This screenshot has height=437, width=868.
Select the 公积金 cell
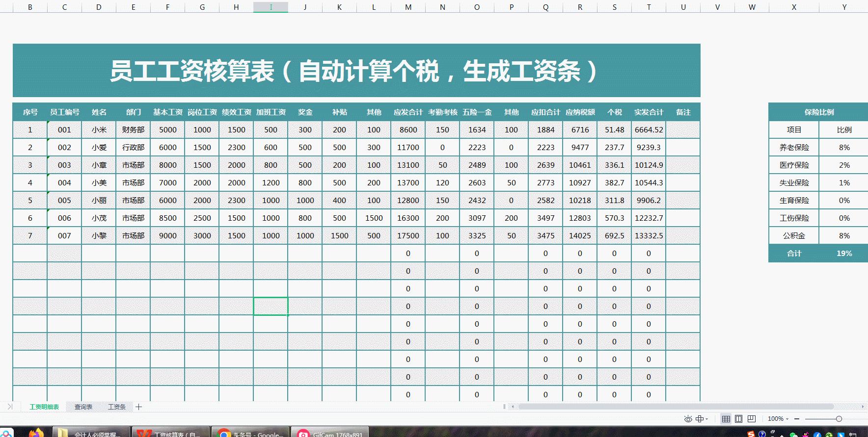coord(794,236)
